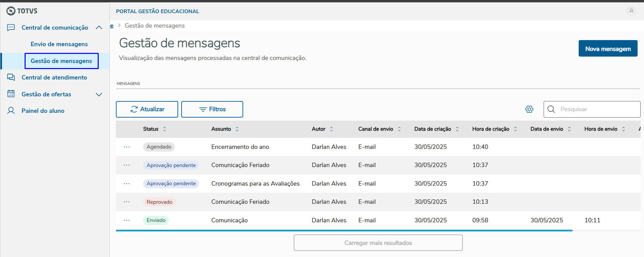
Task: Sort table by Assunto column
Action: [x=237, y=129]
